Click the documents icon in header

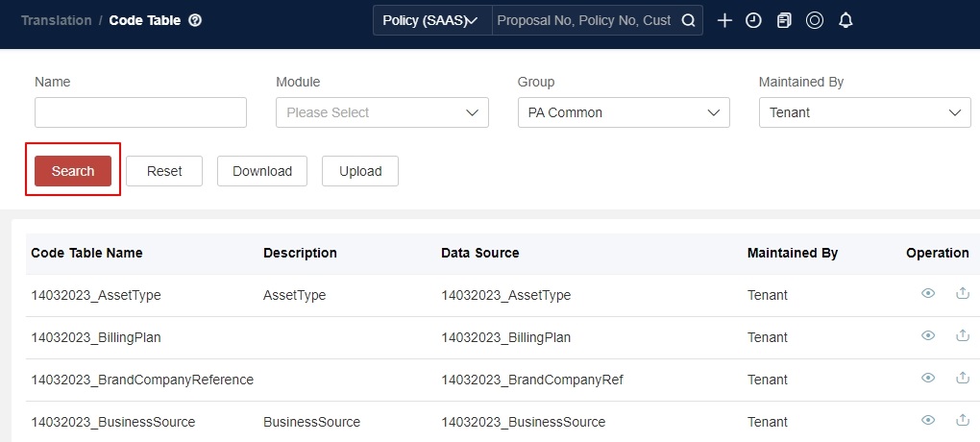point(784,20)
